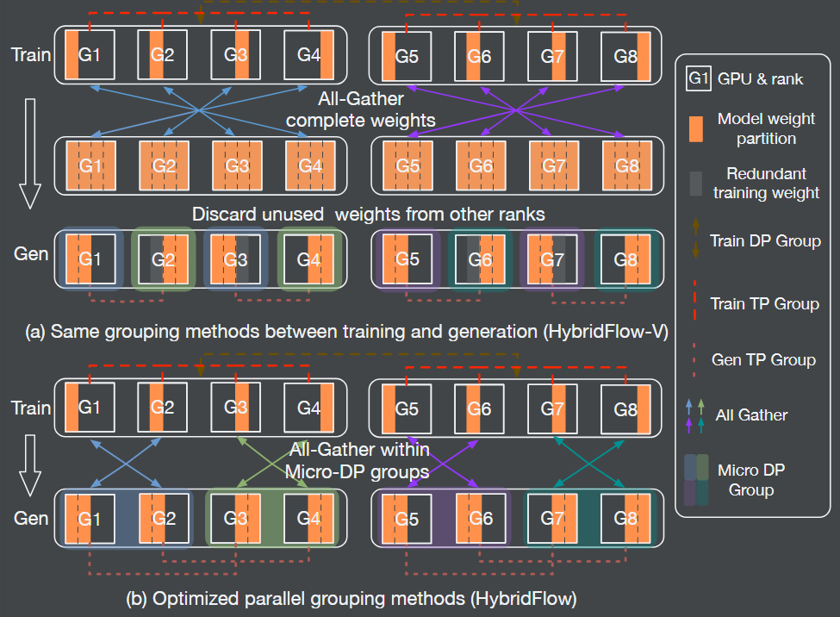The width and height of the screenshot is (840, 617).
Task: Click the G1 GPU & rank legend box
Action: point(700,78)
